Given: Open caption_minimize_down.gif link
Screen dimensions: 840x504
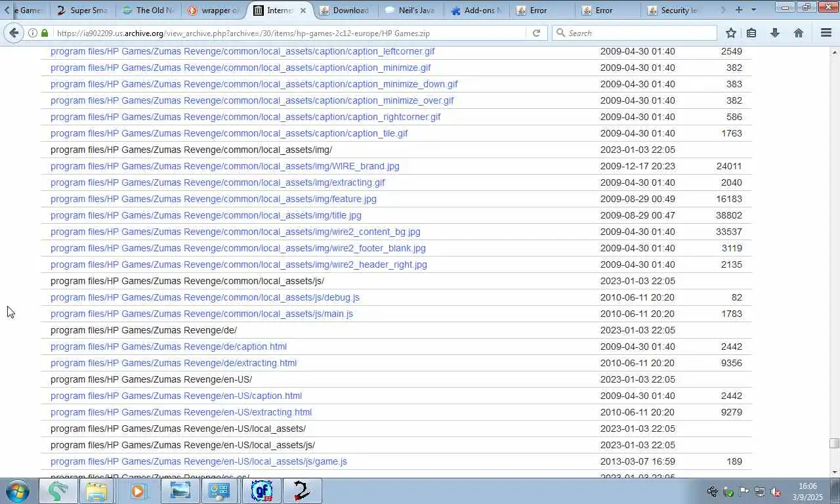Looking at the screenshot, I should tap(254, 84).
